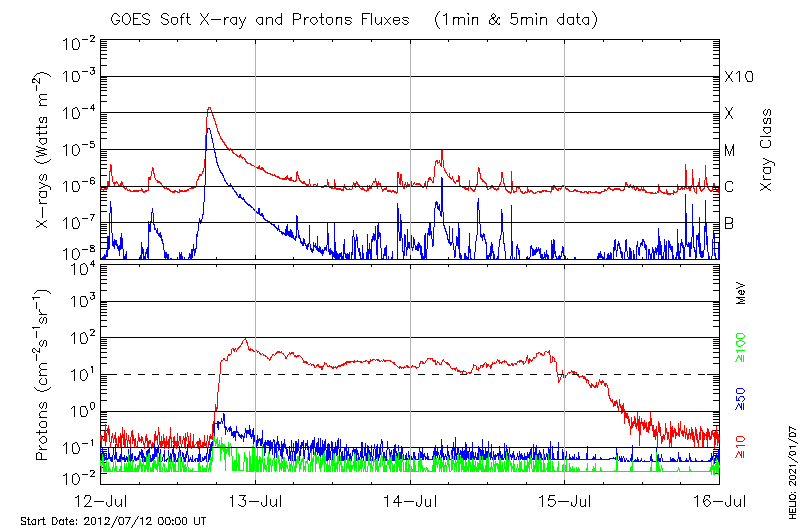Click the red ≥10 MeV legend label
This screenshot has width=800, height=530.
click(x=742, y=446)
